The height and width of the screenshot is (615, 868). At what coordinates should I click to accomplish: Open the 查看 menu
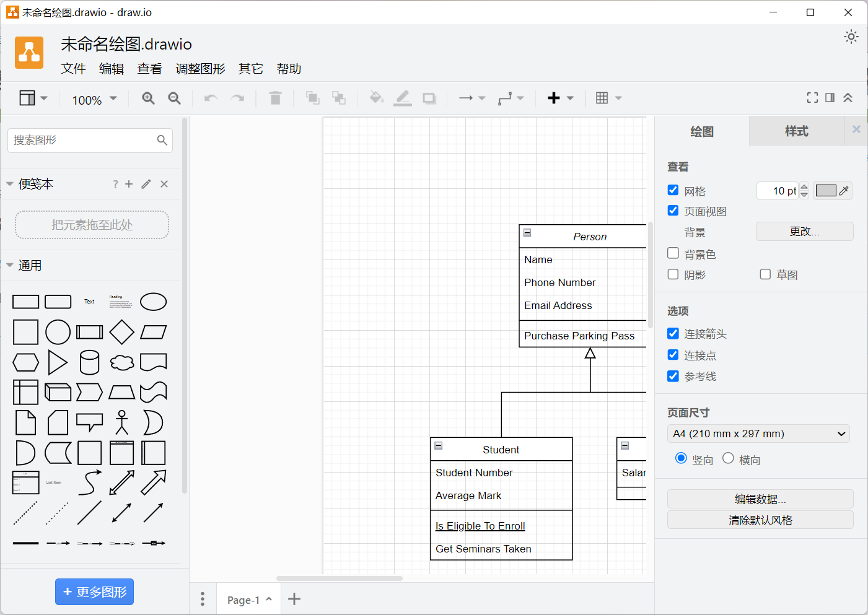point(150,69)
